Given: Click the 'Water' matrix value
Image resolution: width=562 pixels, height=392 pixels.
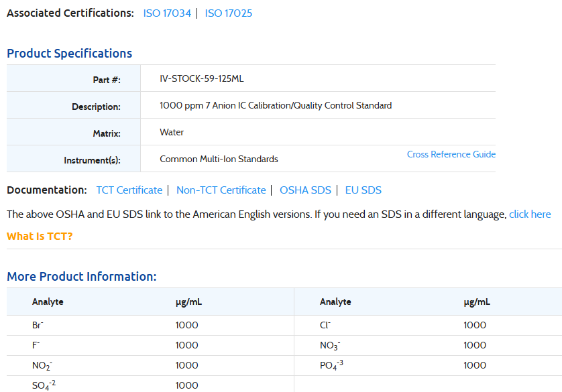Looking at the screenshot, I should (x=172, y=132).
